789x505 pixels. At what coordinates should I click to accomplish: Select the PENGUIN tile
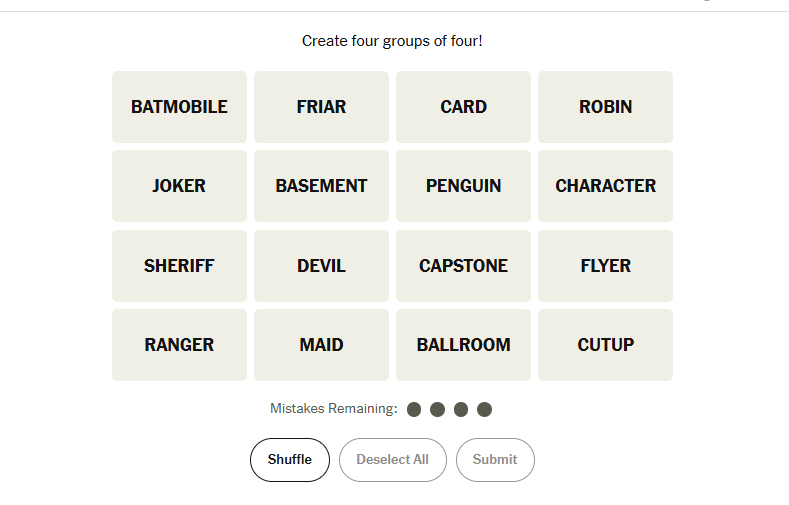coord(463,186)
